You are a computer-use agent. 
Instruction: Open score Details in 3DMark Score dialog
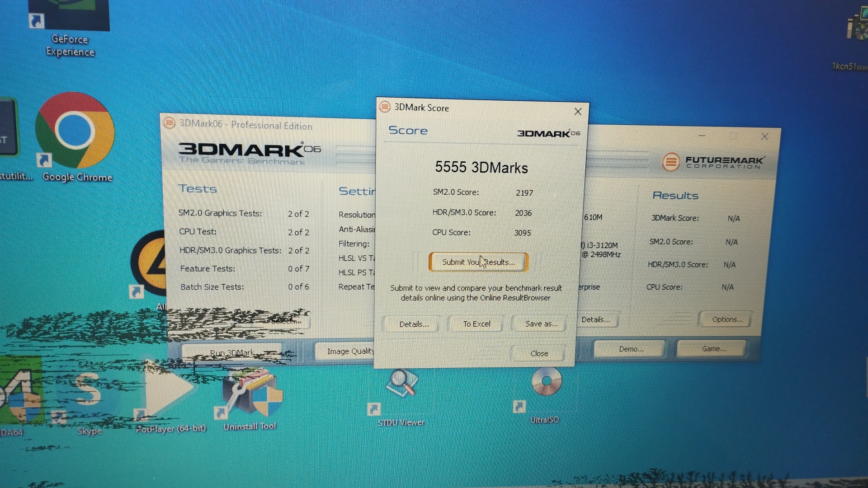coord(413,324)
